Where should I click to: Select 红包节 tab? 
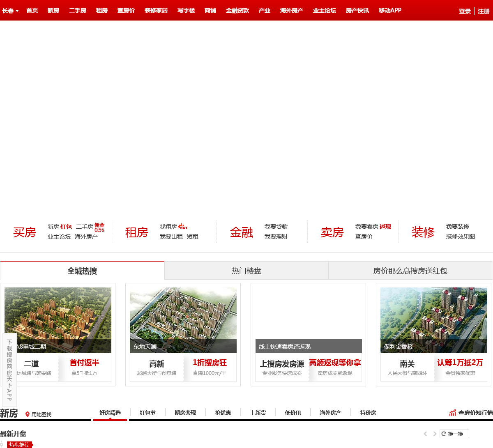[148, 413]
